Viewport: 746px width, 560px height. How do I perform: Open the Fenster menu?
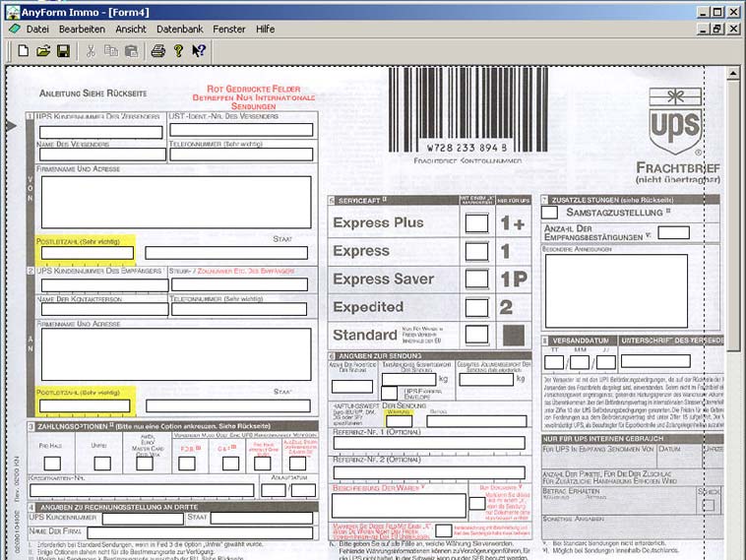[x=229, y=29]
